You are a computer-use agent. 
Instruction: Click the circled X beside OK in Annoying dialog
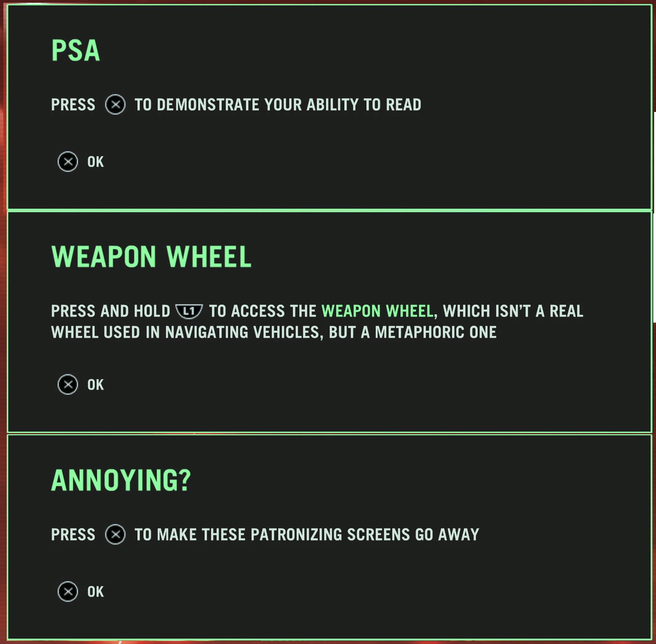click(x=68, y=592)
